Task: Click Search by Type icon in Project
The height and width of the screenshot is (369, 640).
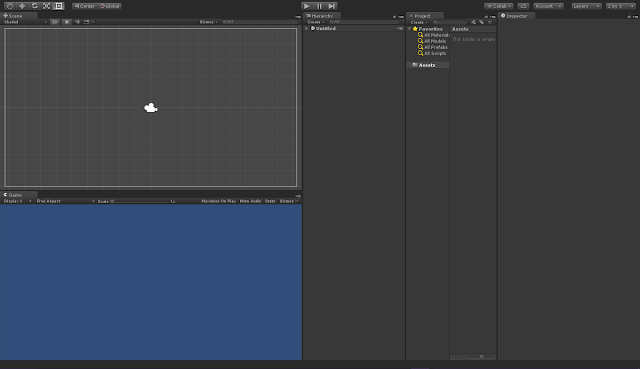Action: [x=473, y=22]
